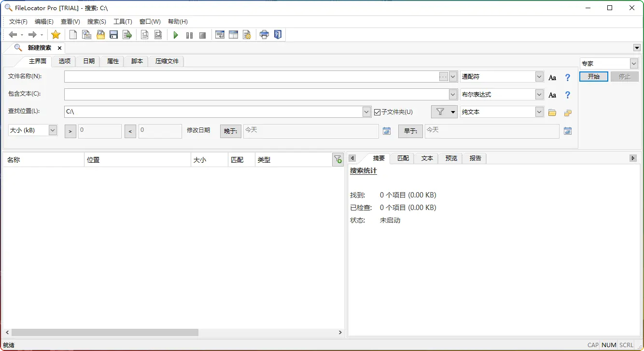The image size is (644, 351).
Task: Toggle the 早于 date filter button
Action: click(x=410, y=131)
